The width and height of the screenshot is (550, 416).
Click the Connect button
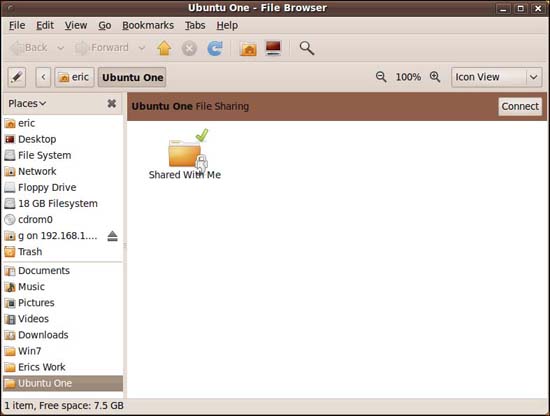[x=520, y=106]
